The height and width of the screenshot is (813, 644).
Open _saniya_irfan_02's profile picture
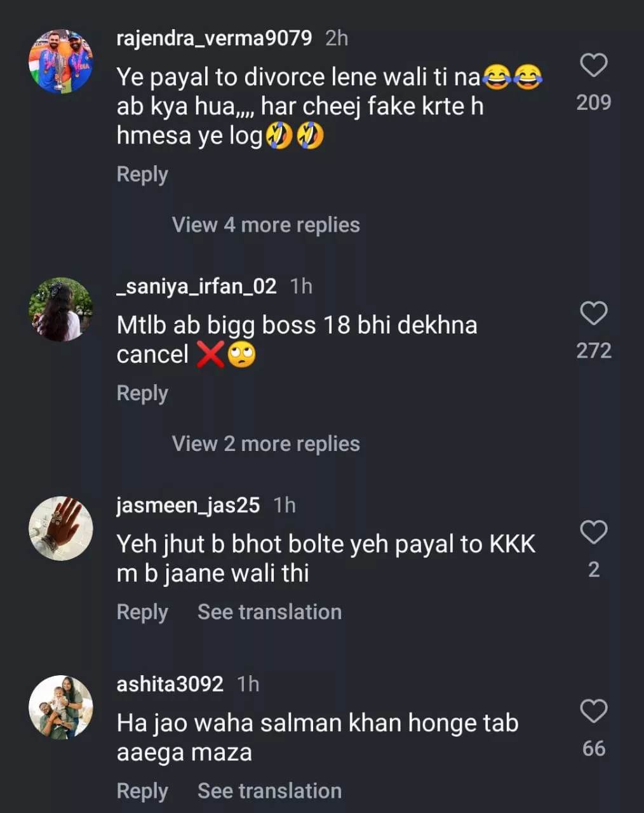[61, 309]
